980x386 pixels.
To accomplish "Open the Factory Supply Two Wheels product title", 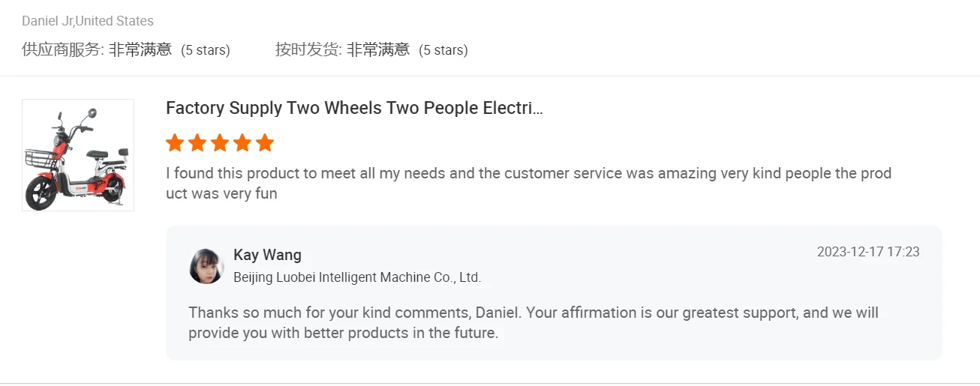I will [354, 108].
